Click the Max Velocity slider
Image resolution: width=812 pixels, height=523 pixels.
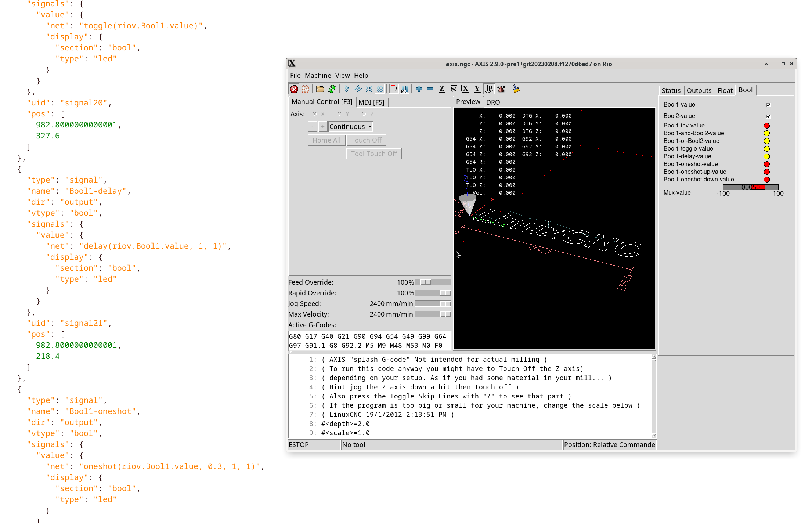433,314
